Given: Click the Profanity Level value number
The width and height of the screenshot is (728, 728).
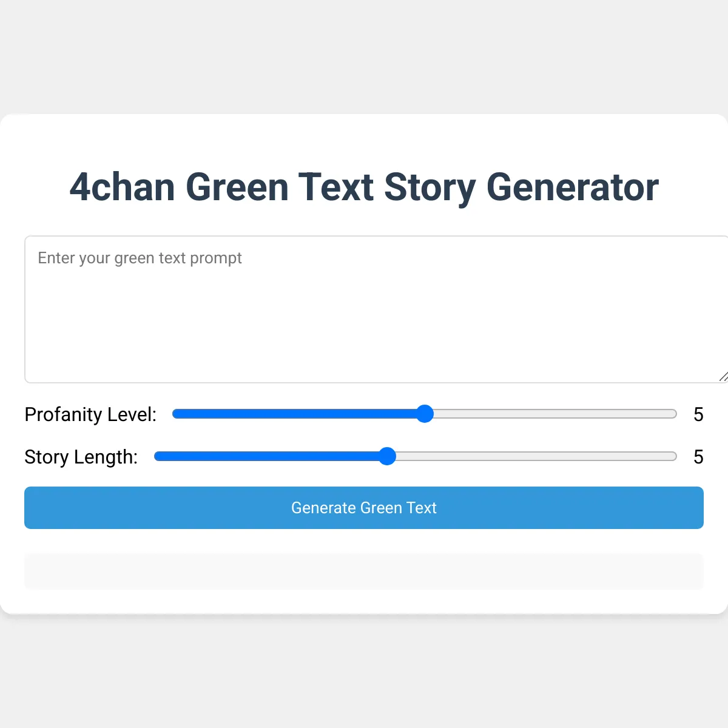Looking at the screenshot, I should pyautogui.click(x=698, y=414).
